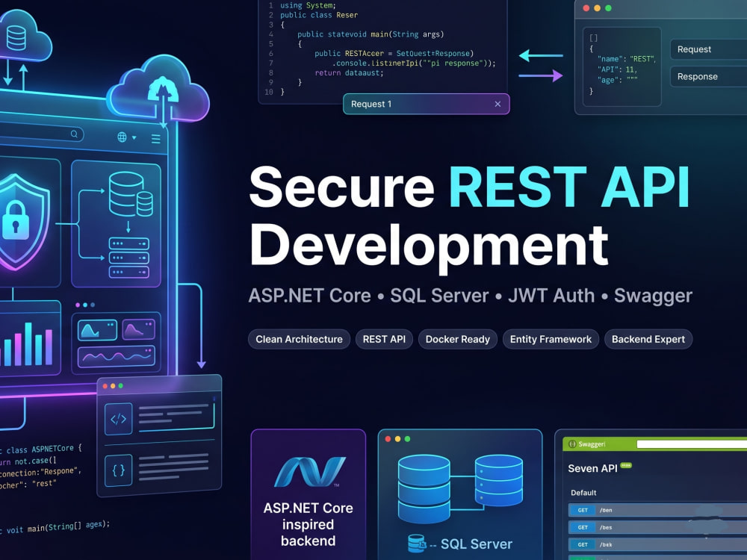Select the Docker Ready tag
The width and height of the screenshot is (747, 560).
pyautogui.click(x=457, y=339)
